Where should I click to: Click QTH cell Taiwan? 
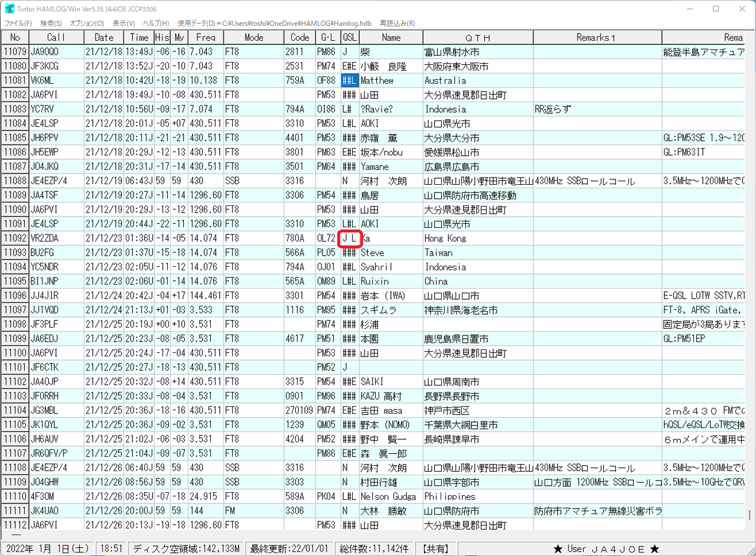438,253
